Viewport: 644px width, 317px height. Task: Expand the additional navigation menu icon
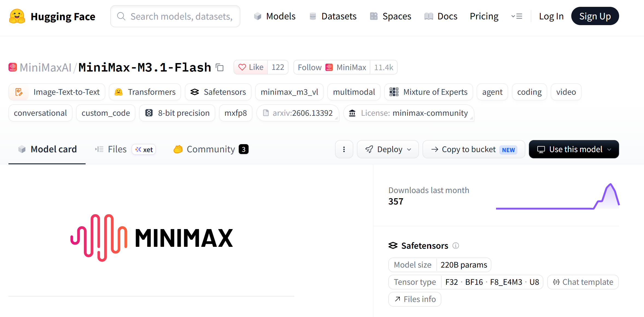click(517, 16)
